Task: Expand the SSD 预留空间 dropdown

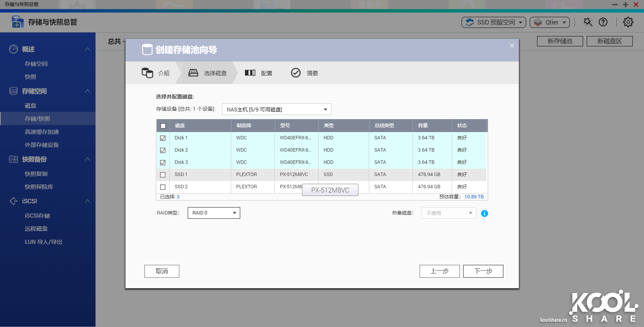Action: (493, 22)
